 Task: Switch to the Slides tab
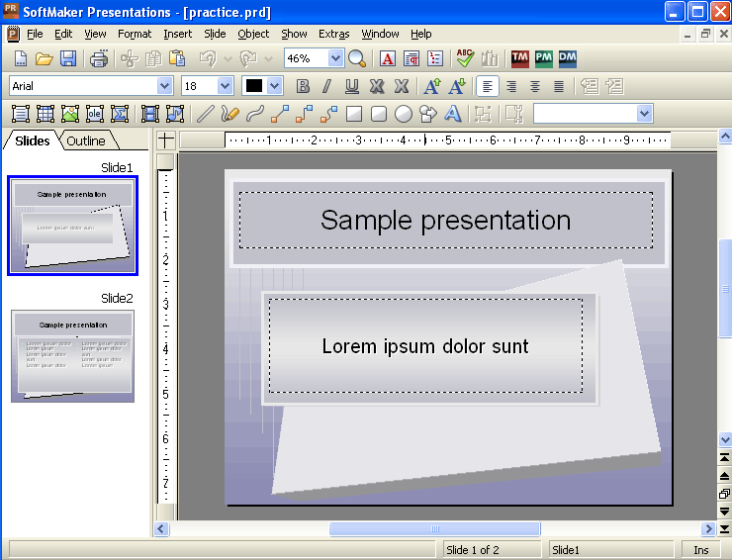(x=33, y=140)
